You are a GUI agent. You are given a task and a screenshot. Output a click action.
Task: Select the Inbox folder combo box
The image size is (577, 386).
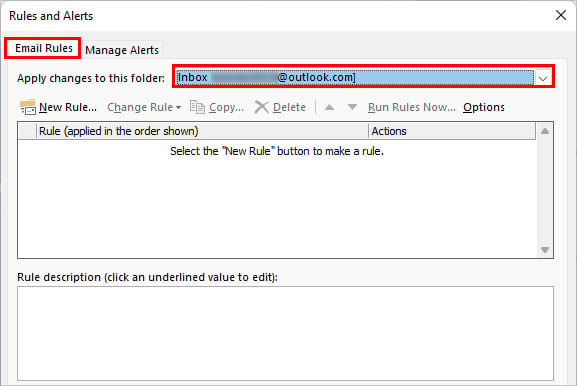click(x=355, y=78)
